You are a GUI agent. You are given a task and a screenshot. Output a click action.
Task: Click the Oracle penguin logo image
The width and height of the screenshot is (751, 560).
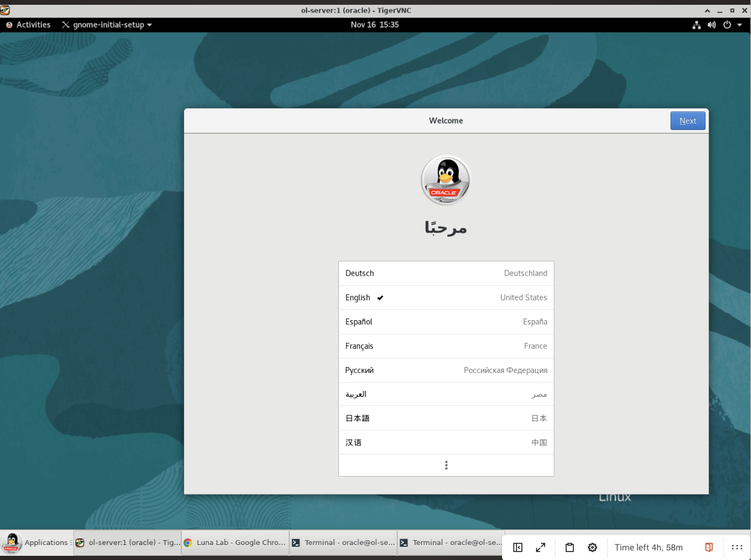(x=446, y=180)
